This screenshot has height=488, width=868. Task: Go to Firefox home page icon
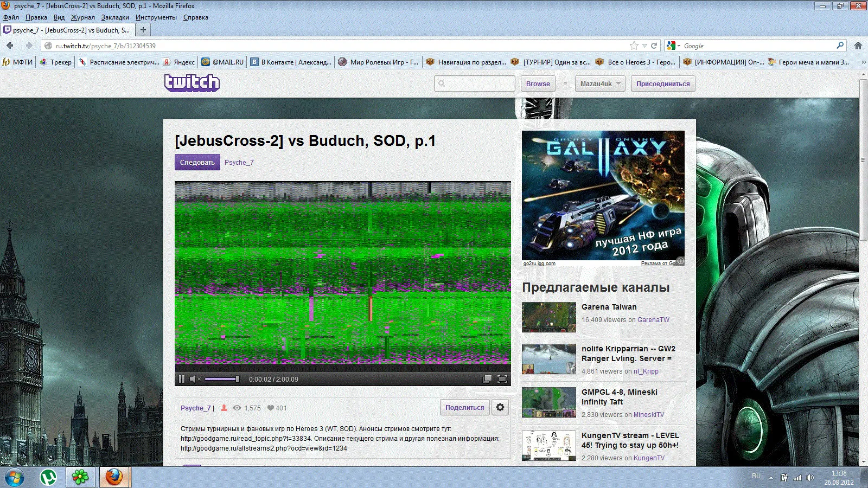[858, 46]
